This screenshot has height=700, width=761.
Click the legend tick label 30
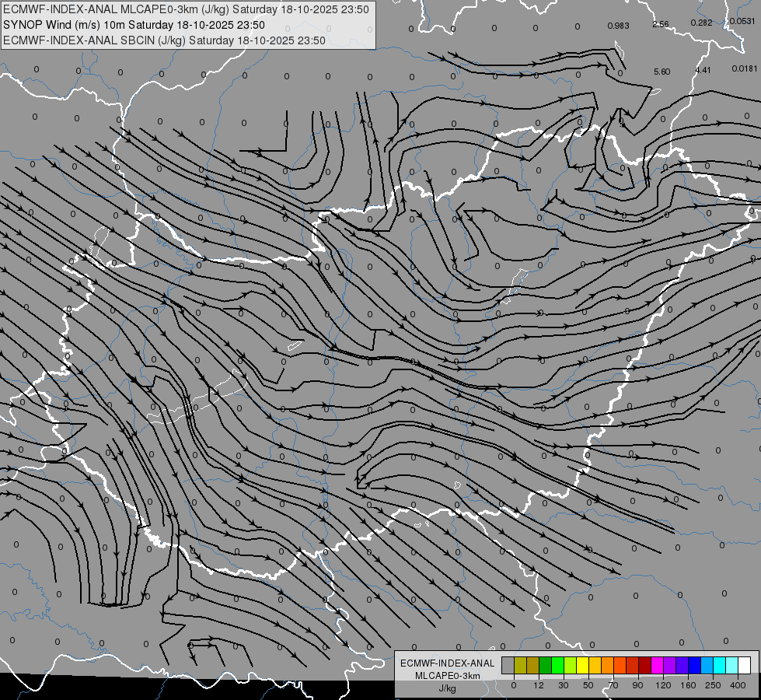(564, 685)
